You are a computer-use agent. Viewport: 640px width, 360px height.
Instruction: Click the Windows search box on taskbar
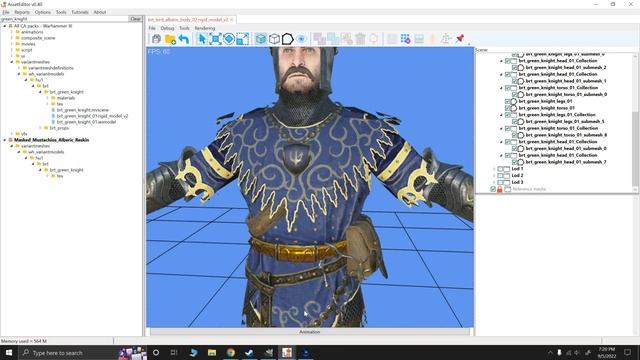pos(67,353)
